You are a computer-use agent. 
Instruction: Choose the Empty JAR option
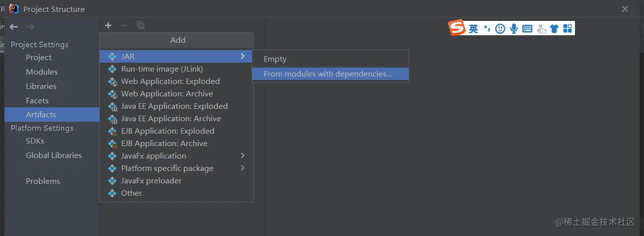point(275,59)
